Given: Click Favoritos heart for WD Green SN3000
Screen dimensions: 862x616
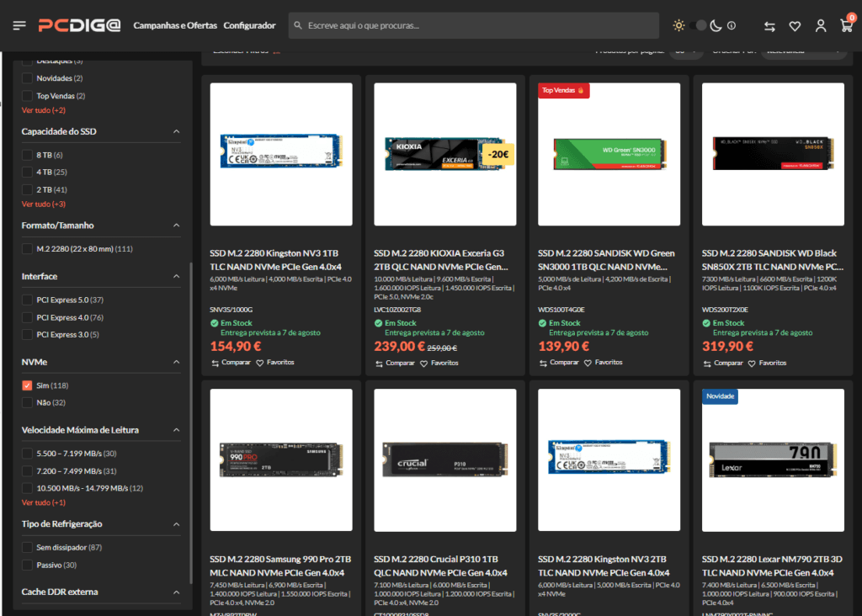Looking at the screenshot, I should pos(588,364).
